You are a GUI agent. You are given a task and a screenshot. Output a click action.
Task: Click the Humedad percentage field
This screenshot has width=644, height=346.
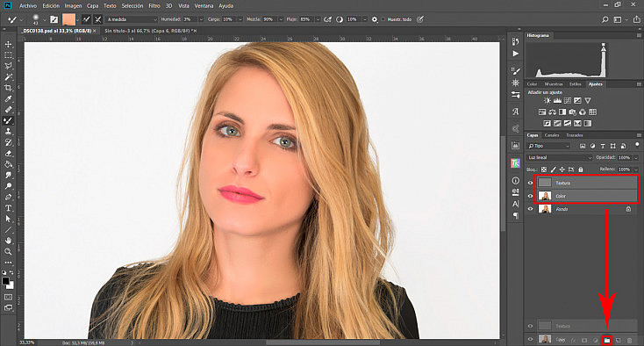click(190, 19)
